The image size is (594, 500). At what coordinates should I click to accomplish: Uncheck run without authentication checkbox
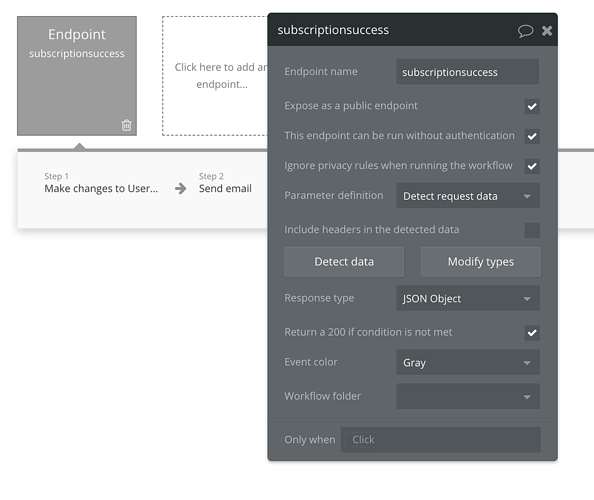[x=532, y=136]
